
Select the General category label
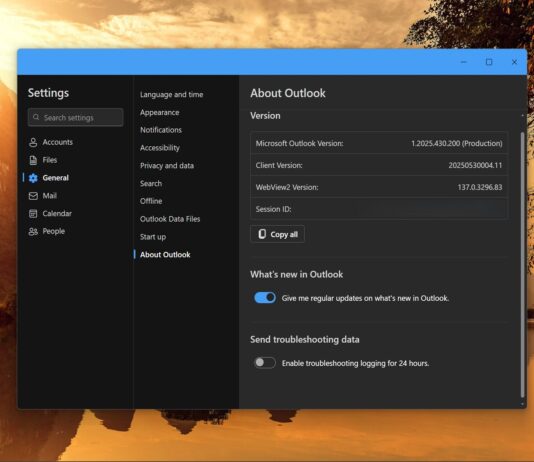tap(56, 178)
